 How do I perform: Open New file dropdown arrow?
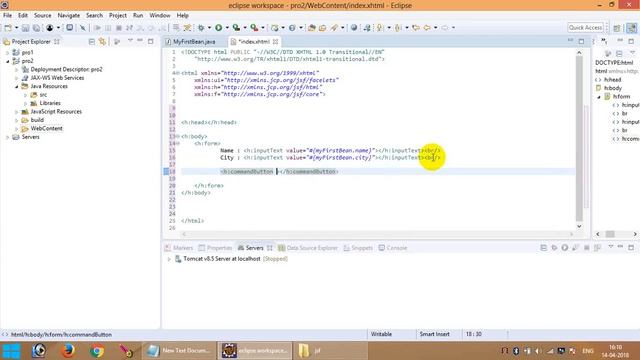[16, 28]
